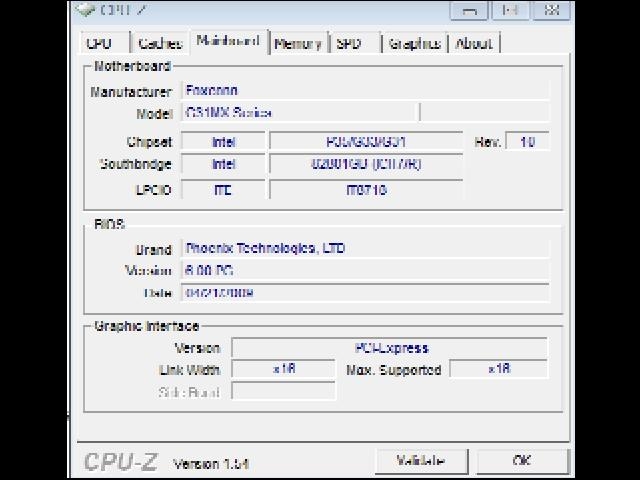The image size is (640, 480).
Task: Click the LPCIO vendor ITE field
Action: 223,190
